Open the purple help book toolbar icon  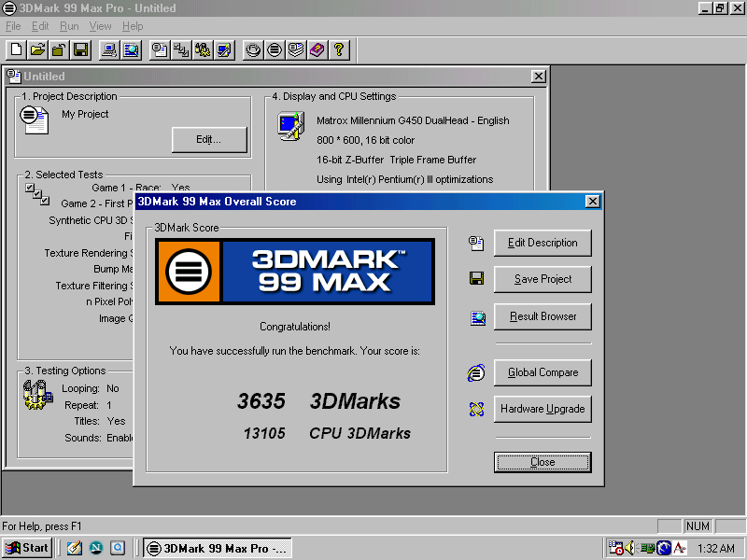click(x=317, y=49)
